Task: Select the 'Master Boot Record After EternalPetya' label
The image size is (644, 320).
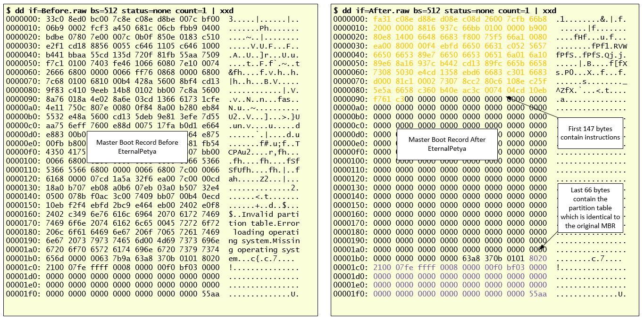Action: [447, 144]
